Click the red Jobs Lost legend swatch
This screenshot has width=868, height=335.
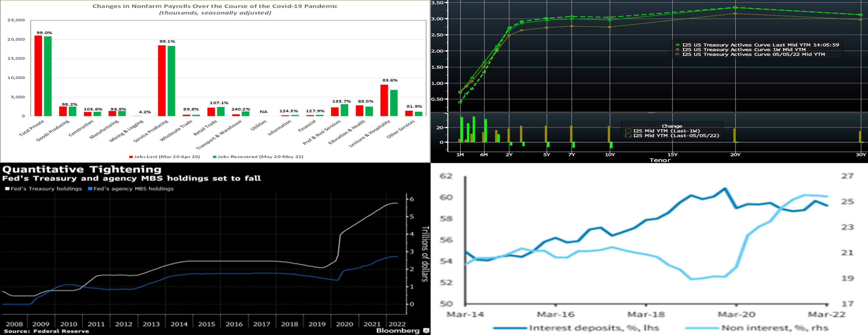click(131, 157)
